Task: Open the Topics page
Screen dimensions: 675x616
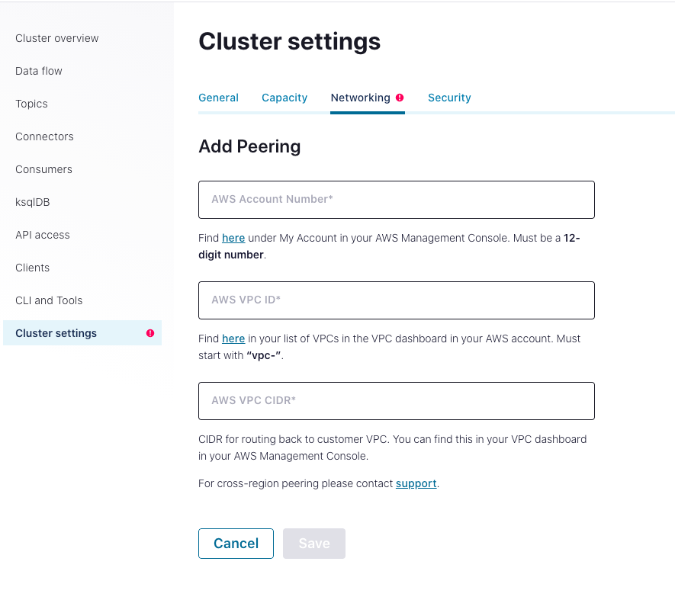Action: [31, 104]
